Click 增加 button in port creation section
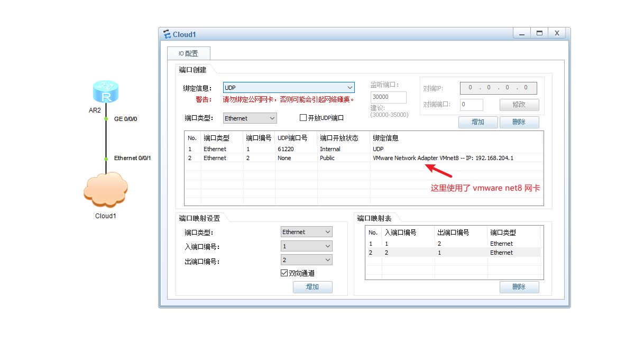 (478, 122)
